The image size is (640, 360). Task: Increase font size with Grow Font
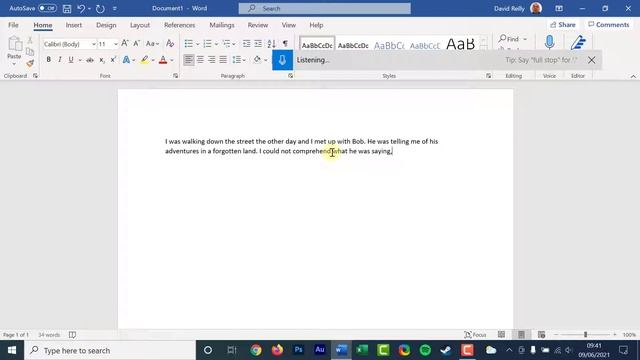coord(125,44)
